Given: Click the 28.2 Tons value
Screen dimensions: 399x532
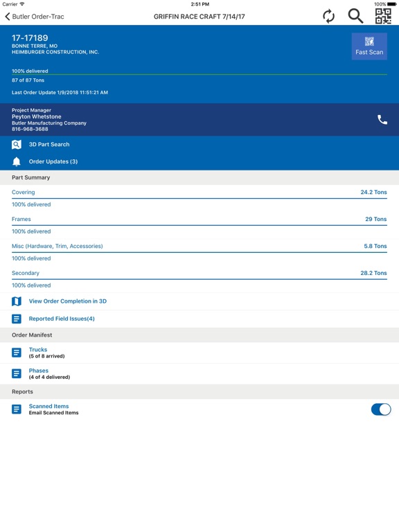Looking at the screenshot, I should pos(373,273).
